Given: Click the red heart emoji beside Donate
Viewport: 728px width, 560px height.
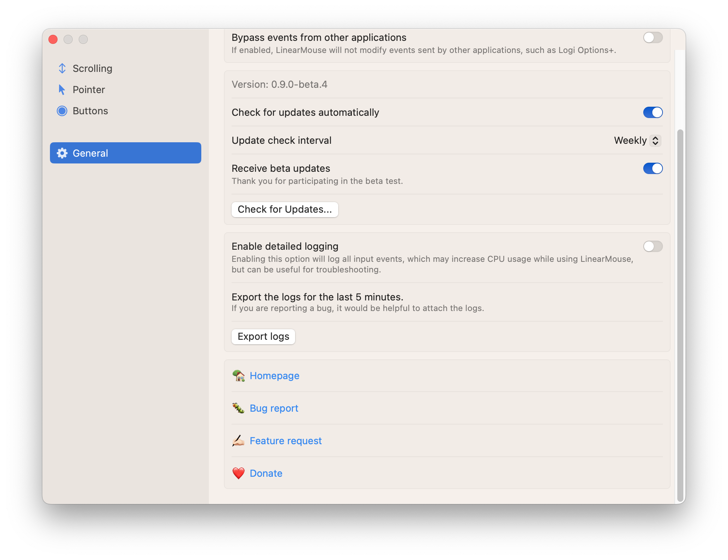Looking at the screenshot, I should coord(238,473).
